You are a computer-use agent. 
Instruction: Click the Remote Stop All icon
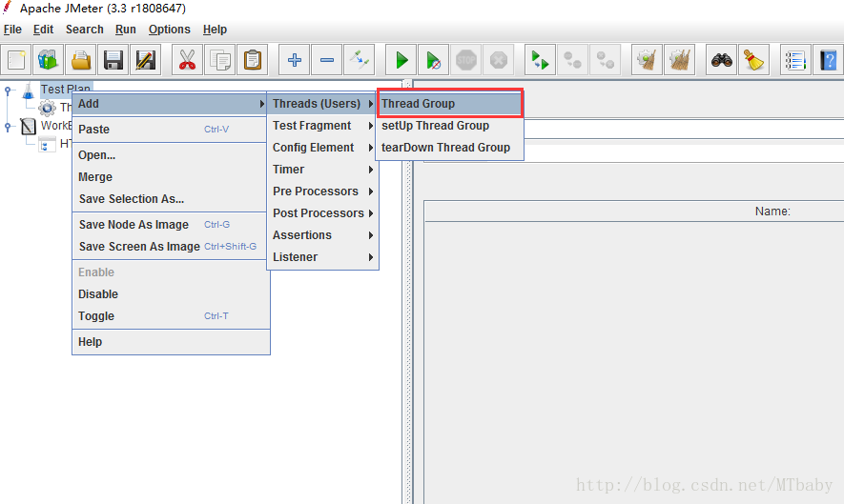pyautogui.click(x=572, y=60)
